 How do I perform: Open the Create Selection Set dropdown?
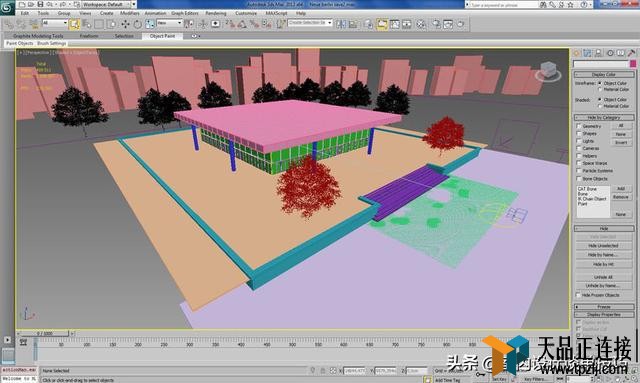(x=310, y=23)
